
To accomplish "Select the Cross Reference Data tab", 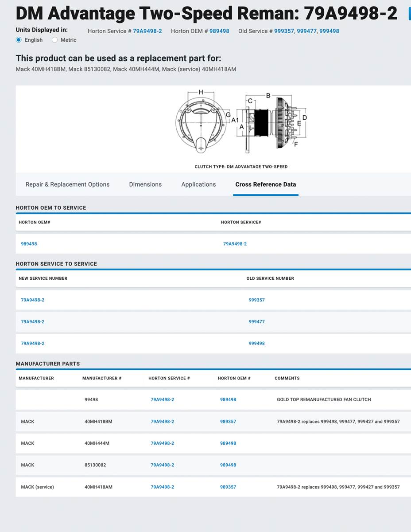I will point(266,184).
